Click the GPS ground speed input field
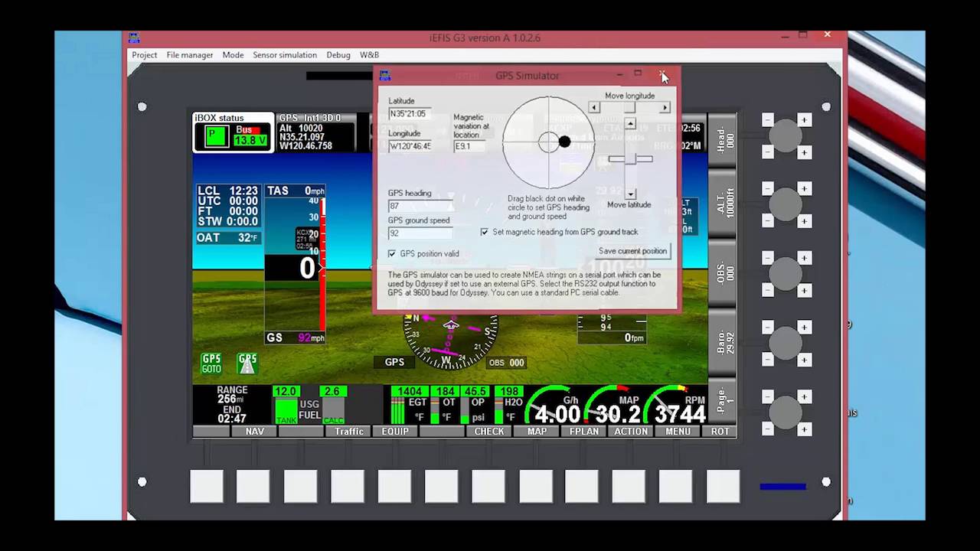This screenshot has width=980, height=551. tap(420, 233)
